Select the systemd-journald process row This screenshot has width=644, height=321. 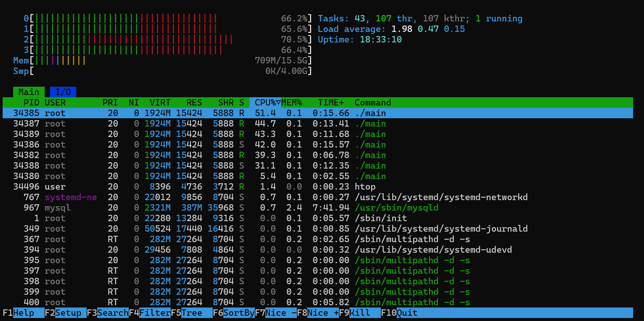tap(318, 229)
